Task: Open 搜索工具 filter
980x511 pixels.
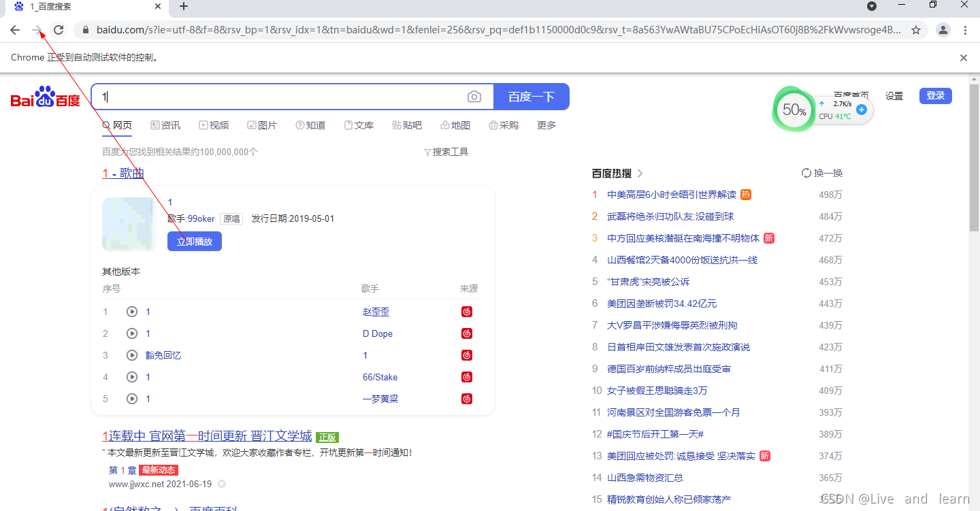Action: pyautogui.click(x=446, y=152)
